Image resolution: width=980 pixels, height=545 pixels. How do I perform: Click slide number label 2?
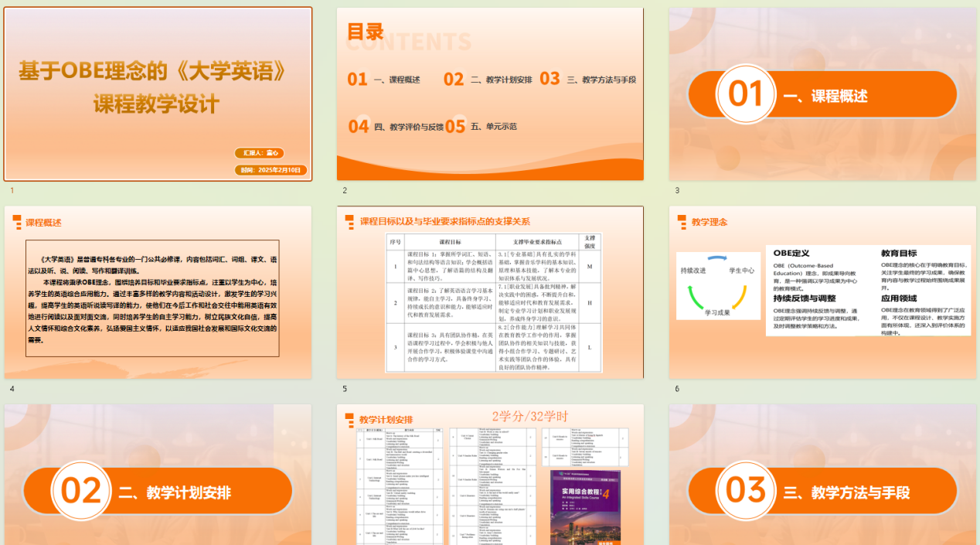click(x=345, y=190)
